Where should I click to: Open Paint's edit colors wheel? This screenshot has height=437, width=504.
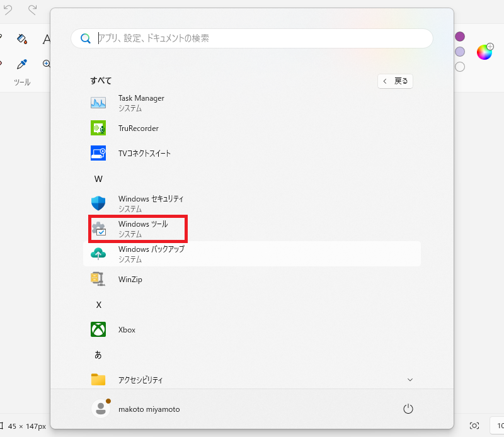(x=484, y=52)
